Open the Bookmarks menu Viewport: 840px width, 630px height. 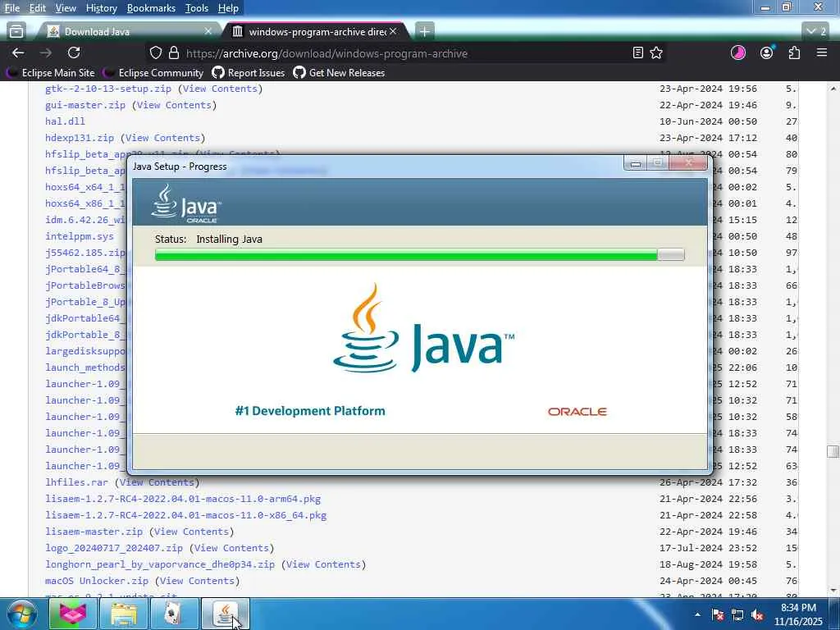click(x=151, y=8)
